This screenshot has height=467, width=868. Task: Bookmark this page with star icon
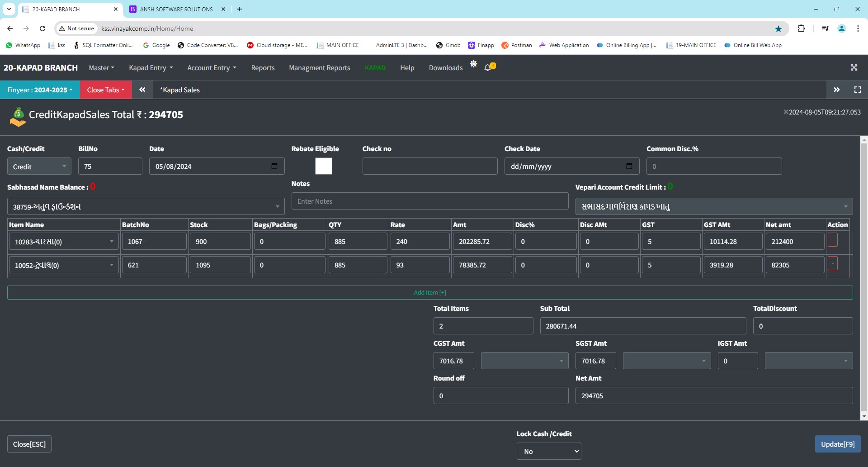(778, 29)
